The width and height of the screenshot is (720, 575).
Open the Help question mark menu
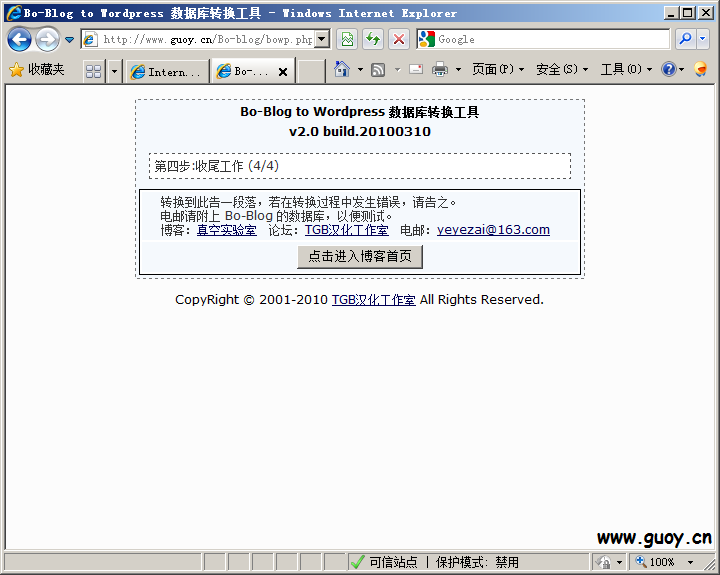coord(672,69)
